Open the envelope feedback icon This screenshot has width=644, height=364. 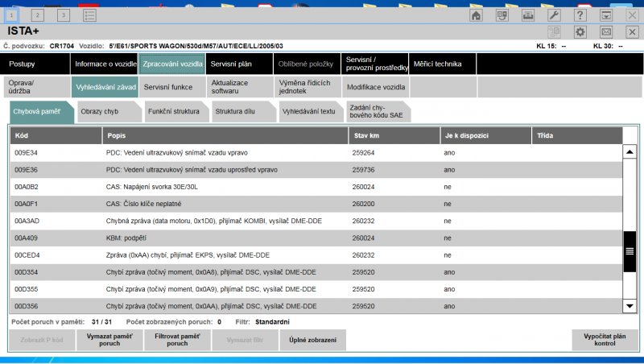coord(606,31)
